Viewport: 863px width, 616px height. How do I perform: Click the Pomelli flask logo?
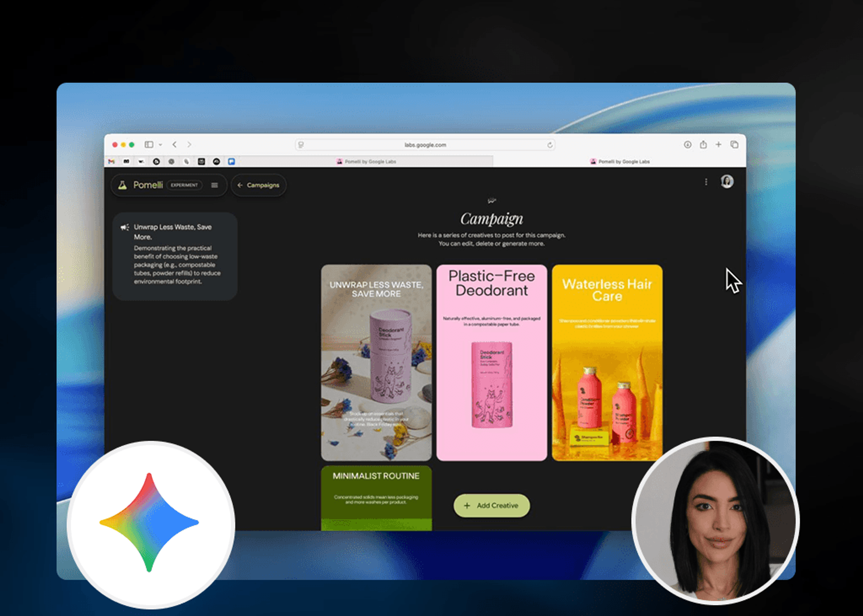tap(122, 185)
